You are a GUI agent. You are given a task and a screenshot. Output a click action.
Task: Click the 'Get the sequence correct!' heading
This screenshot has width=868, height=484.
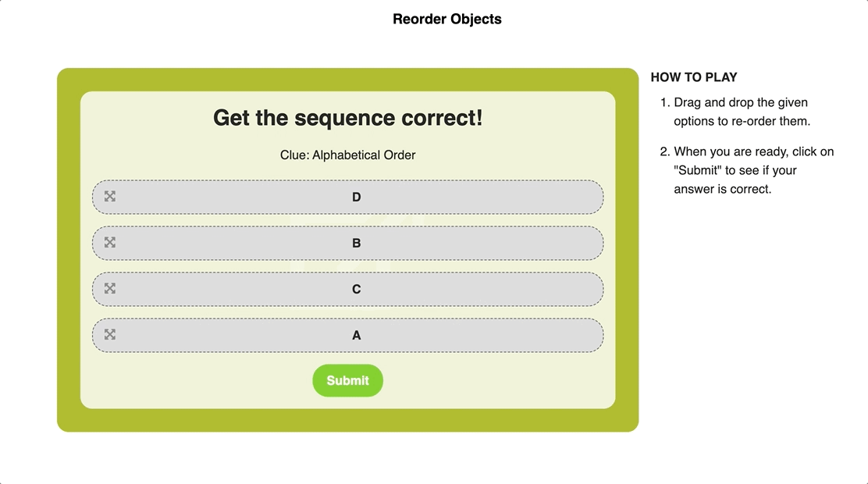[347, 118]
